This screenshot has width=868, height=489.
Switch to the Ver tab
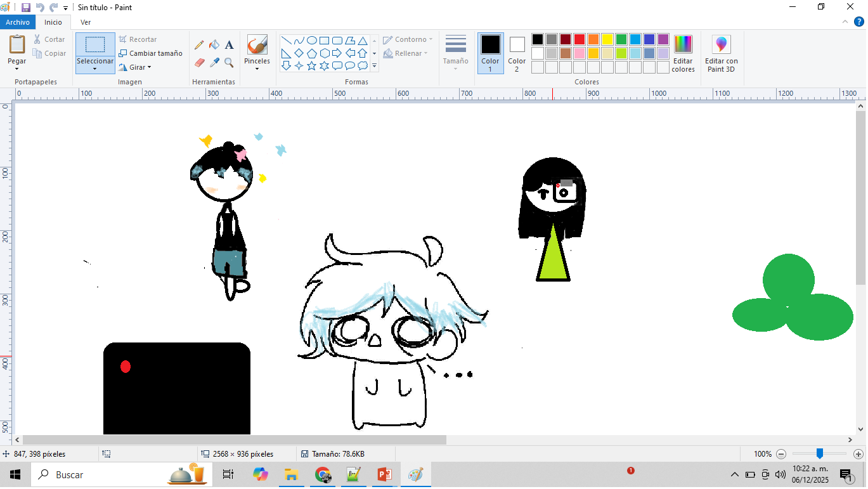pyautogui.click(x=86, y=22)
